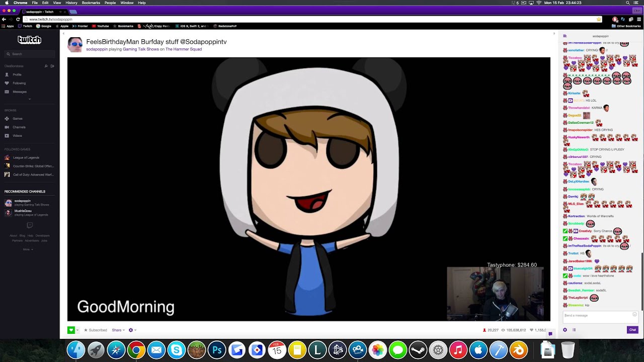The image size is (644, 362).
Task: Open Steam from the Dock
Action: click(x=418, y=350)
